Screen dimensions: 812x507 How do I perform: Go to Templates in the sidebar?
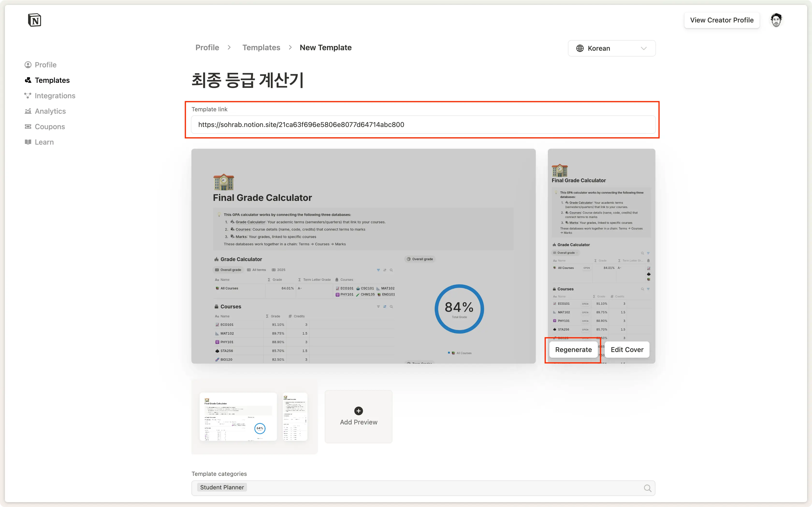click(x=52, y=80)
